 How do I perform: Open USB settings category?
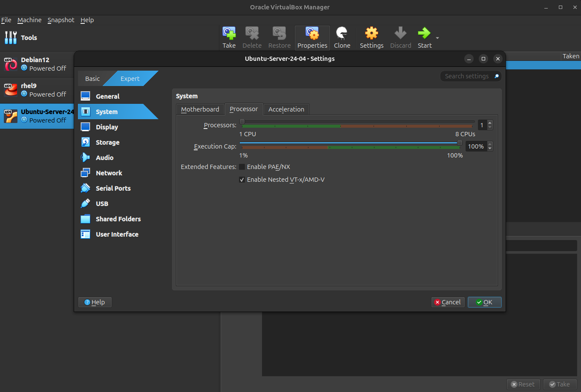click(x=118, y=203)
